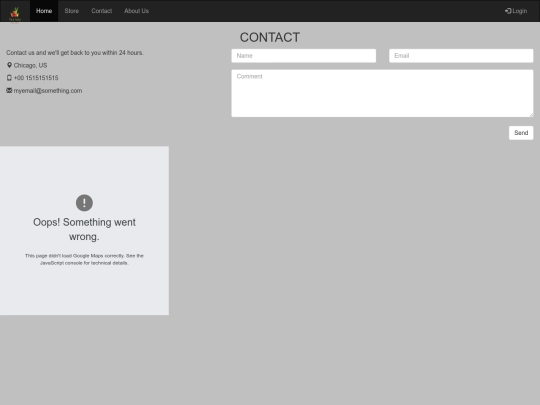The image size is (540, 405).
Task: Click the map error exclamation icon
Action: coord(84,203)
